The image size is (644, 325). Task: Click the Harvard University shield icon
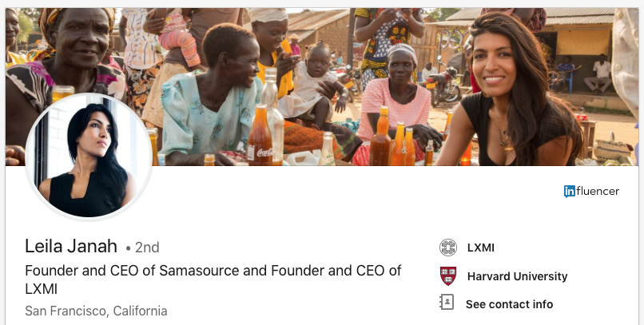(447, 276)
